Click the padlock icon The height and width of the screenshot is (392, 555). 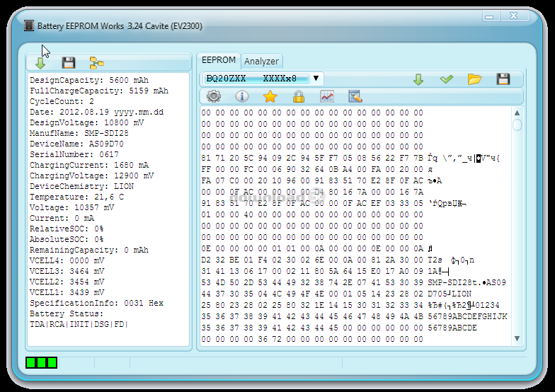(298, 97)
